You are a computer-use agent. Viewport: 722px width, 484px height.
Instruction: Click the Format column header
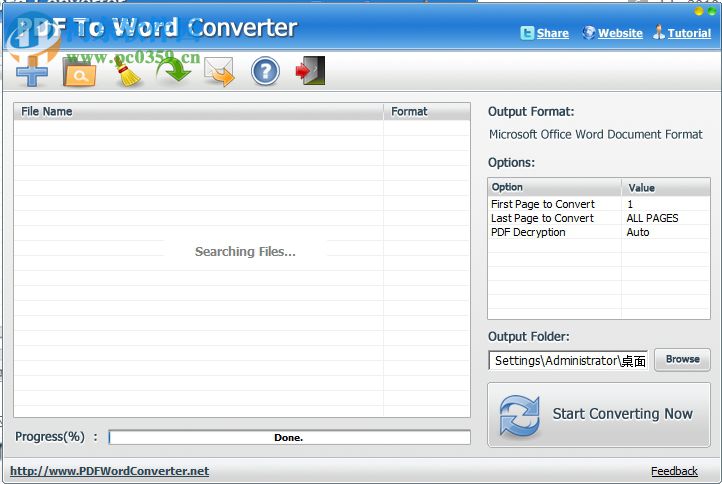427,111
